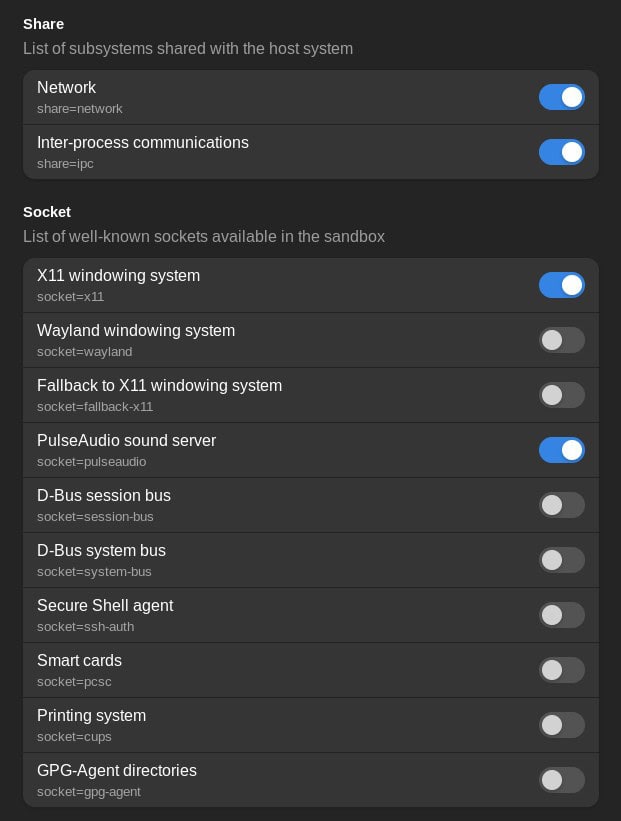Disable the X11 windowing system socket
Screen dimensions: 621x821
(561, 285)
